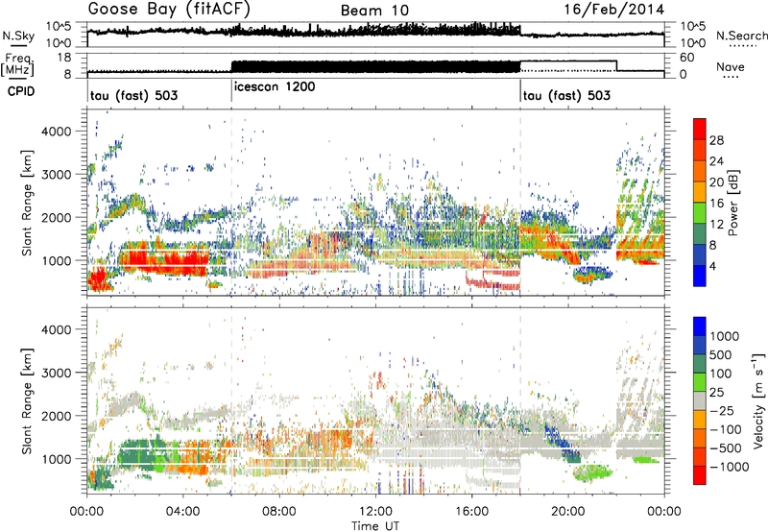Screen dimensions: 768x532
Task: Click the '12:00' time axis tick label
Action: [x=375, y=512]
